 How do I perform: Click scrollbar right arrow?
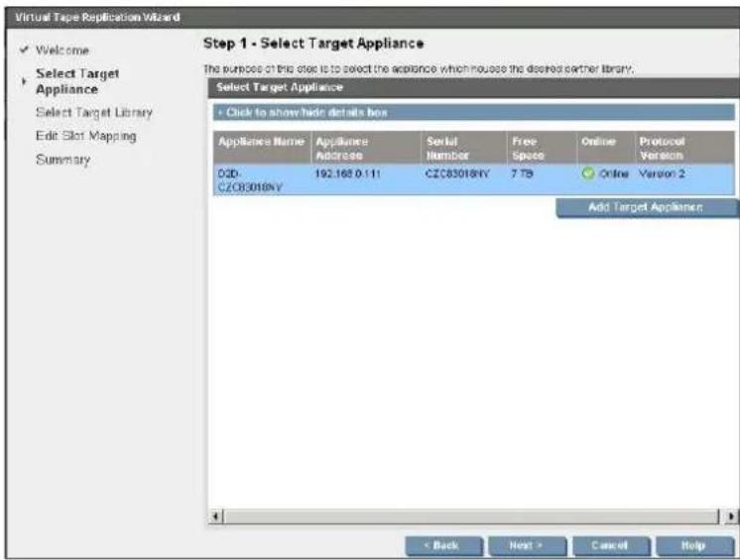[731, 516]
